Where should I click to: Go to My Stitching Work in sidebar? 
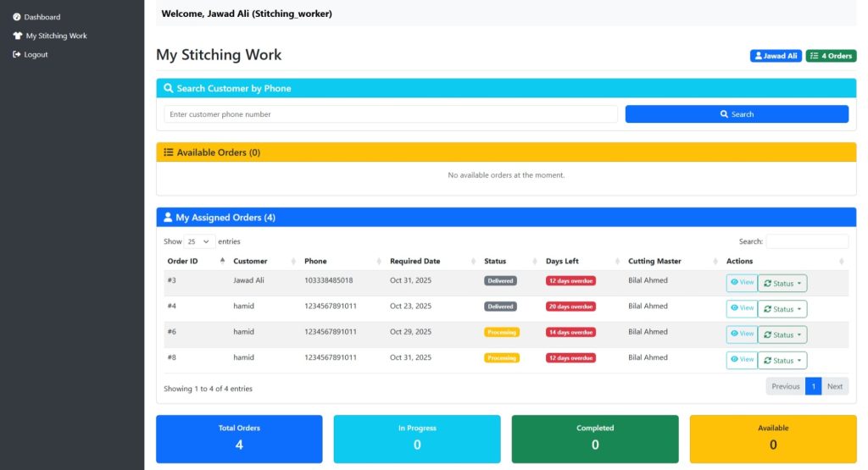click(56, 36)
